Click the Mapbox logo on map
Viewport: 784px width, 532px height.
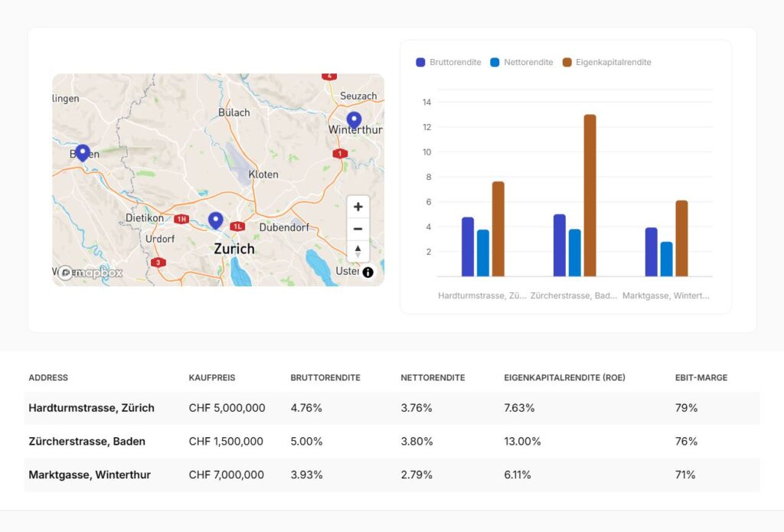(x=91, y=273)
